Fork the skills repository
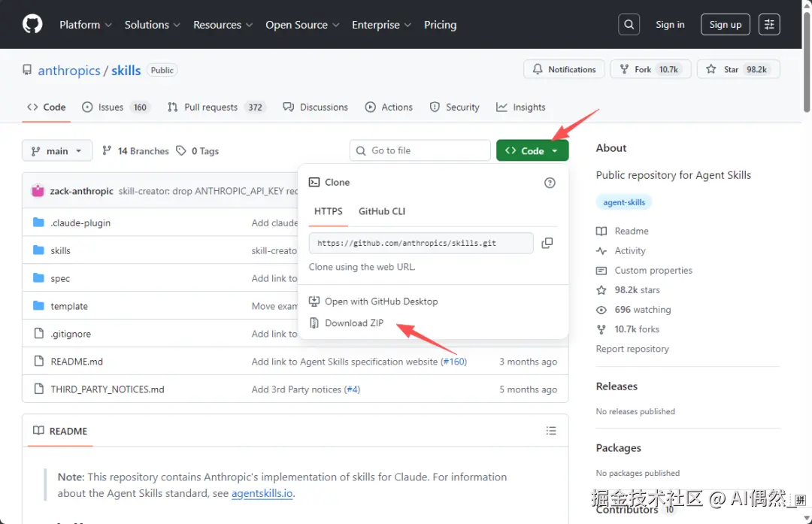This screenshot has width=812, height=524. [x=650, y=69]
